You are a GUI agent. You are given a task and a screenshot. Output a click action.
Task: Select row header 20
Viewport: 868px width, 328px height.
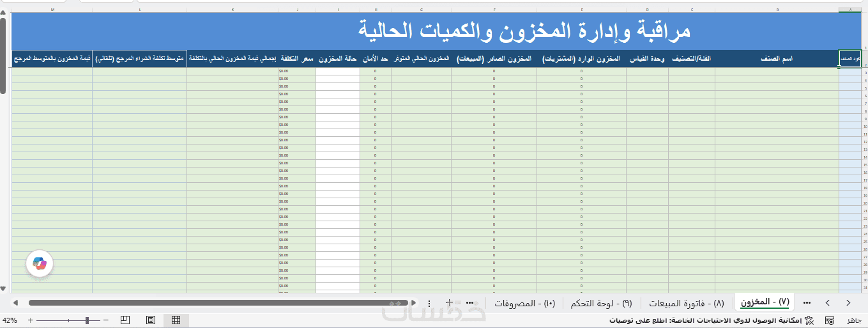(864, 203)
